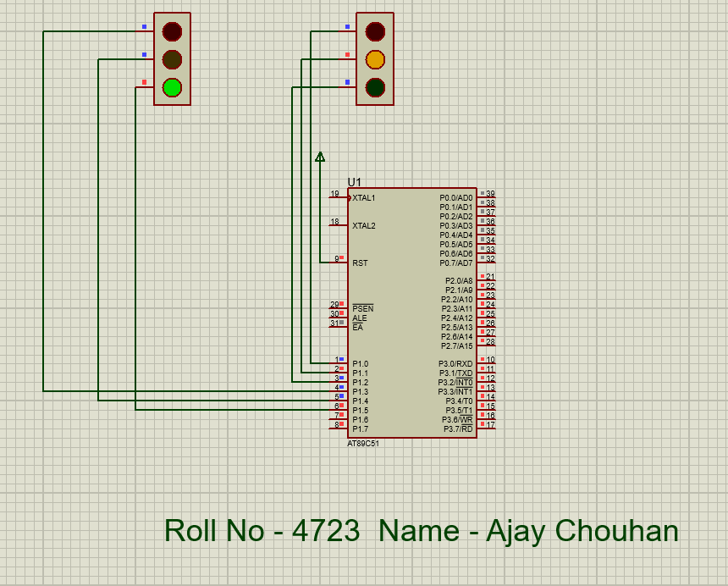
Task: Click pin P3.4/T0 number 14
Action: click(487, 400)
